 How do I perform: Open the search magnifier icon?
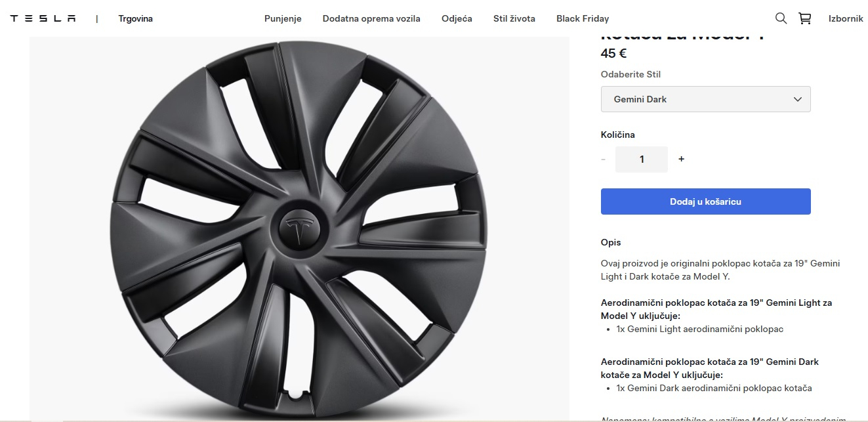click(781, 18)
